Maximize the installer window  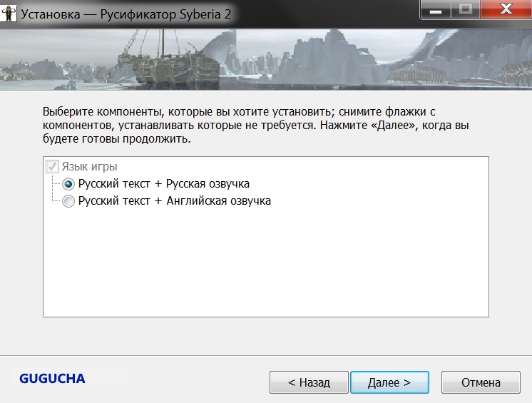click(x=466, y=9)
